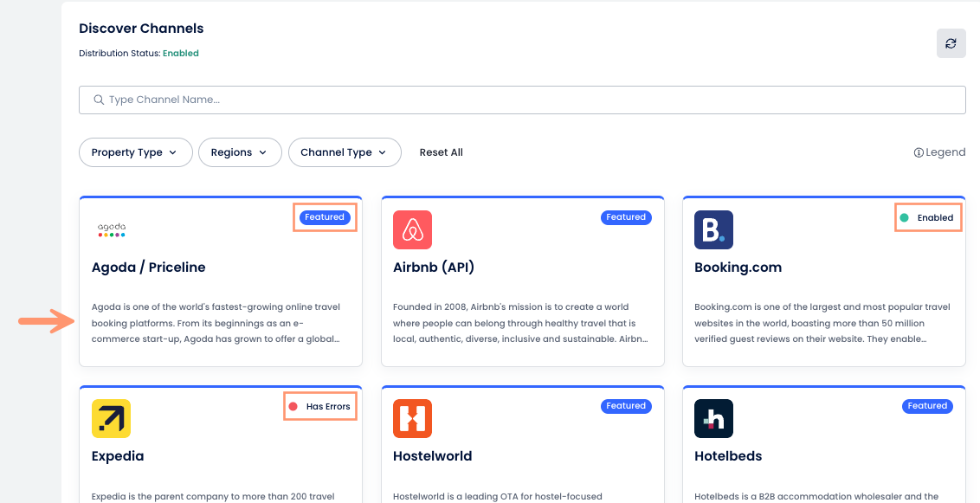Click the search magnifier icon
Screen dimensions: 980x503
(x=98, y=100)
